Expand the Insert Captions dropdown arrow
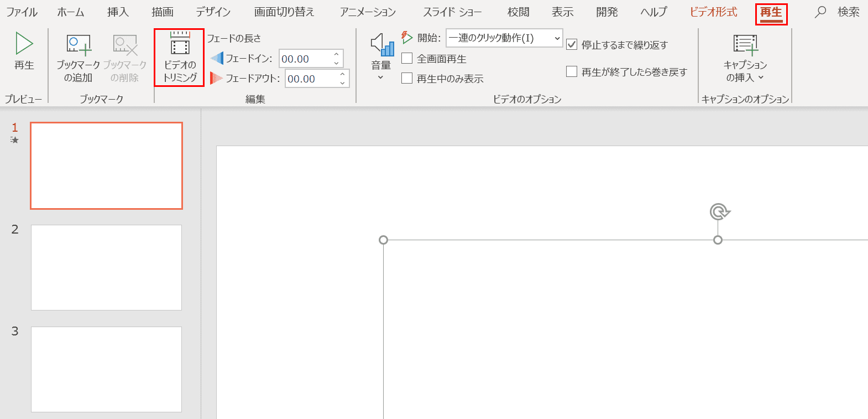The width and height of the screenshot is (868, 419). pyautogui.click(x=761, y=77)
